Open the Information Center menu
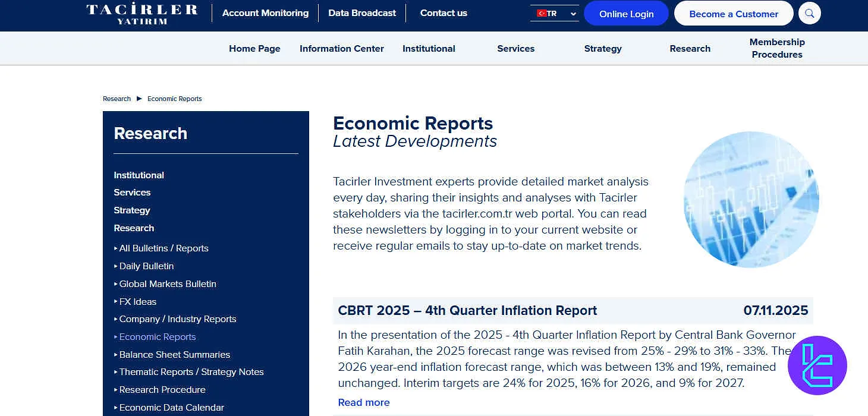 341,49
